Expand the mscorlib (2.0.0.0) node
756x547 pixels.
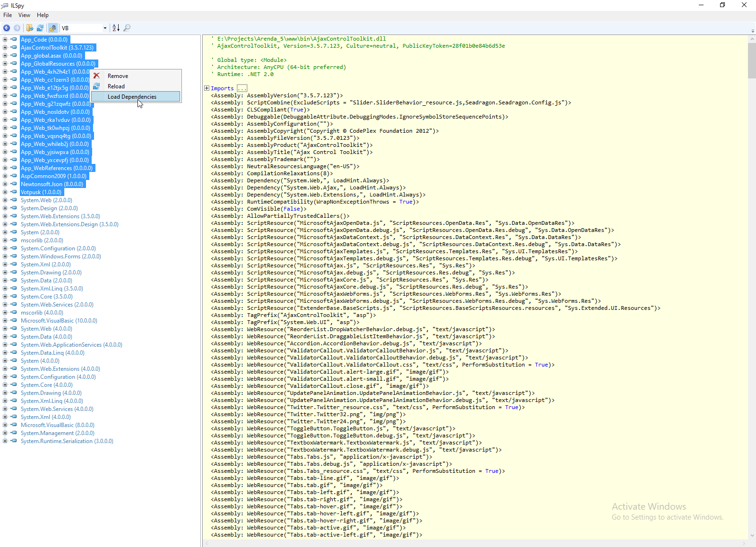5,240
